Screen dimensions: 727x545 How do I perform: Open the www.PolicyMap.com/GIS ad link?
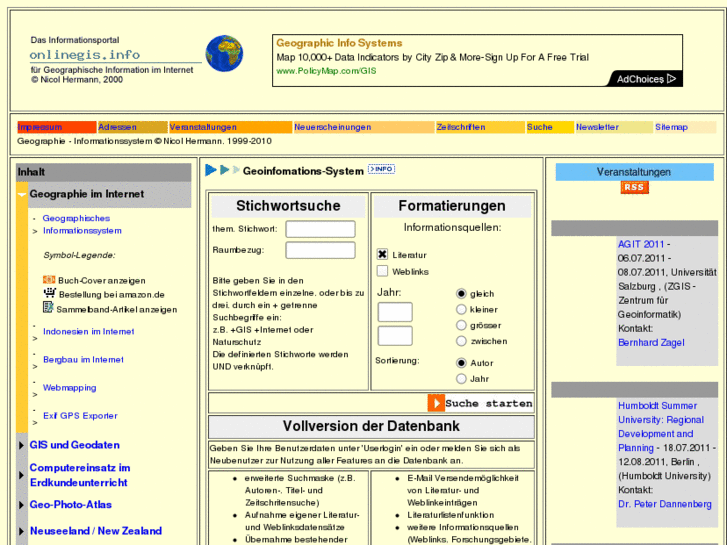326,71
